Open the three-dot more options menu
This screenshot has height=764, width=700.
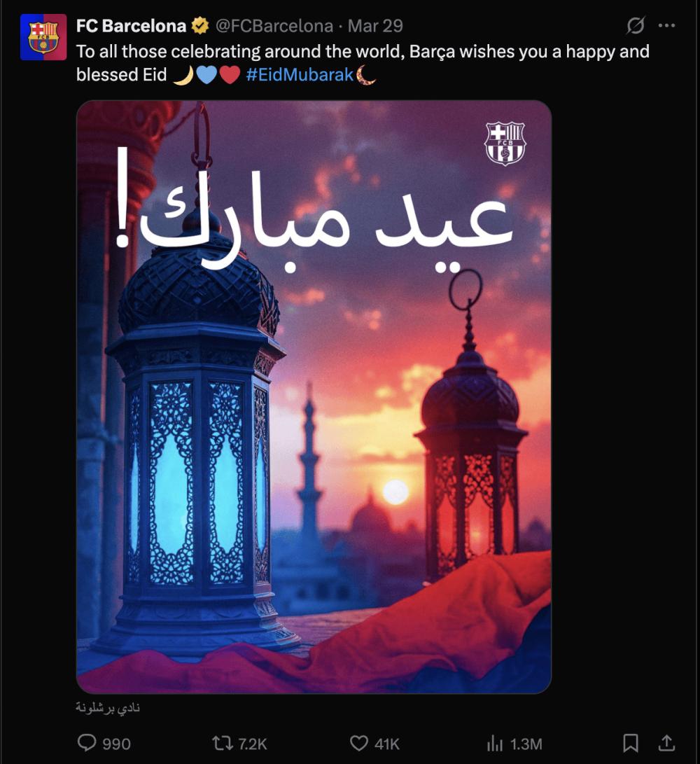point(666,25)
